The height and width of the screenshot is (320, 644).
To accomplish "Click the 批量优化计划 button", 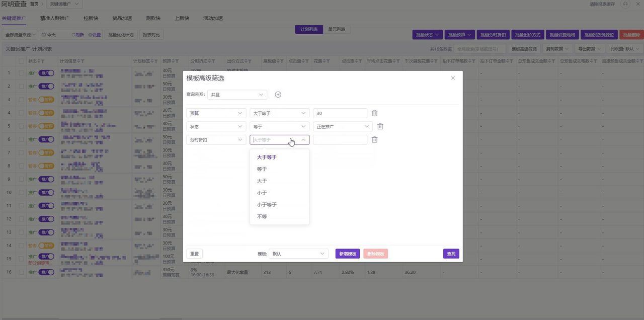I will 121,35.
